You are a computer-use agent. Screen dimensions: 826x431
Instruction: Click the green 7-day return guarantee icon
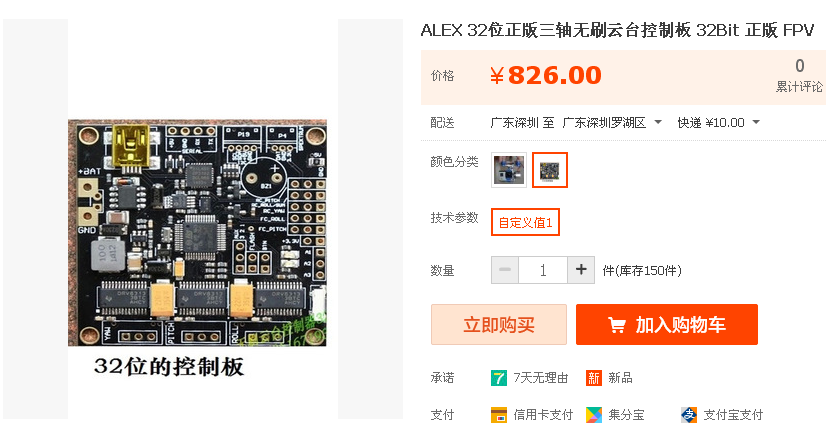point(498,378)
